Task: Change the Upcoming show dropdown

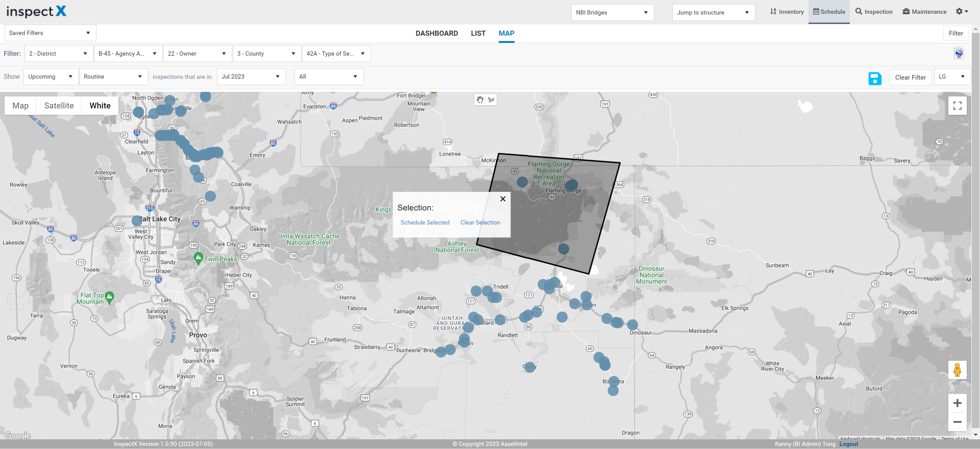Action: (51, 77)
